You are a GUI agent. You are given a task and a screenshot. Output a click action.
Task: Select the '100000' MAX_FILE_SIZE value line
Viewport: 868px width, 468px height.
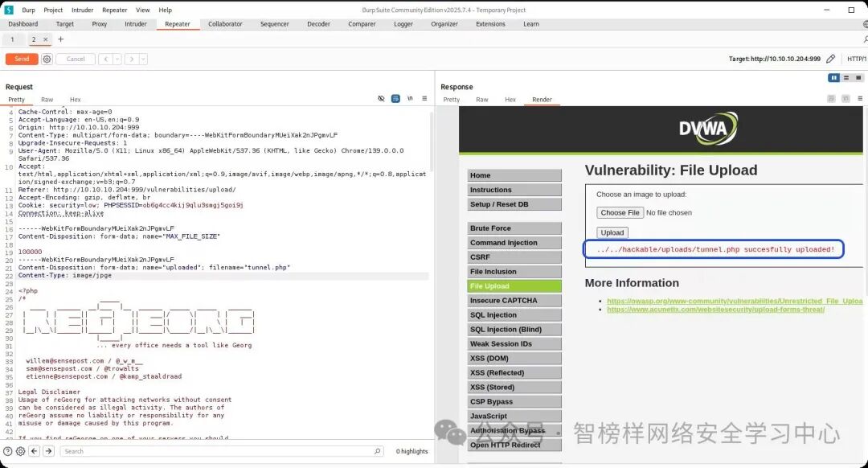click(x=30, y=252)
